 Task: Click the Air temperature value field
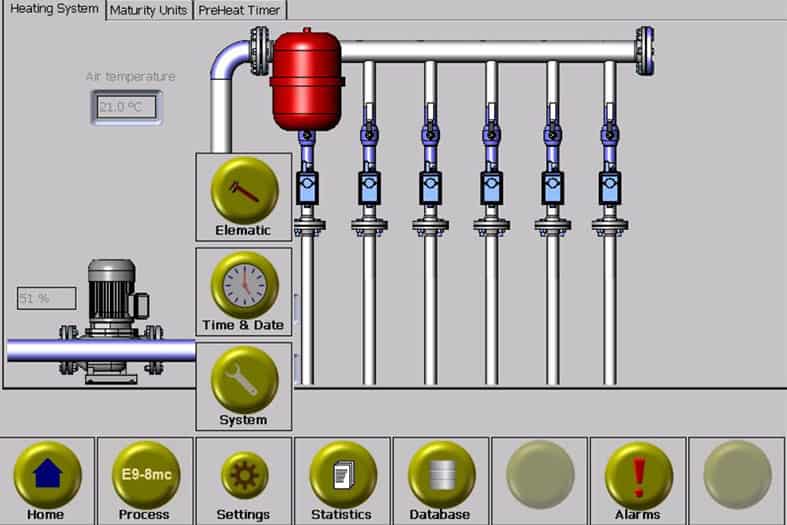click(126, 107)
